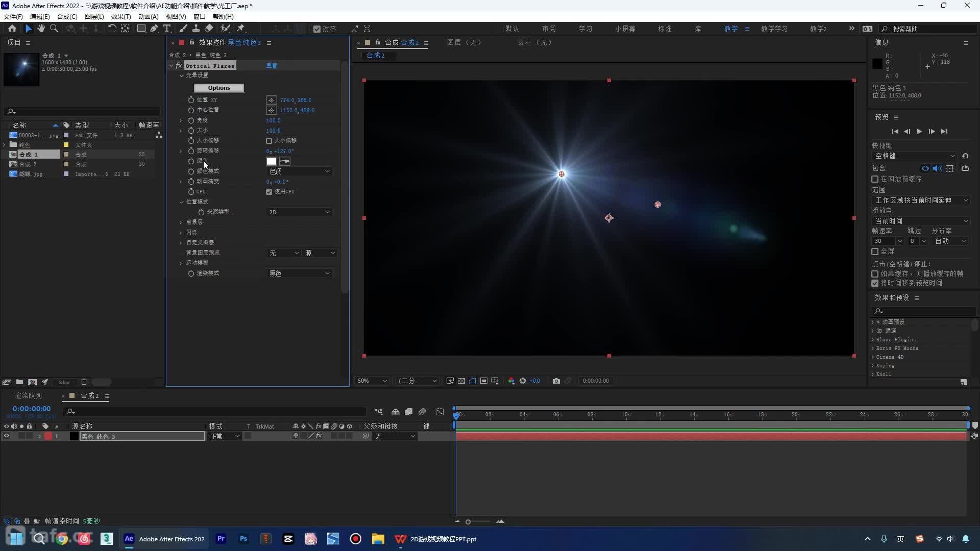Screen dimensions: 980x551
Task: Open the 合成(C) menu
Action: 67,16
